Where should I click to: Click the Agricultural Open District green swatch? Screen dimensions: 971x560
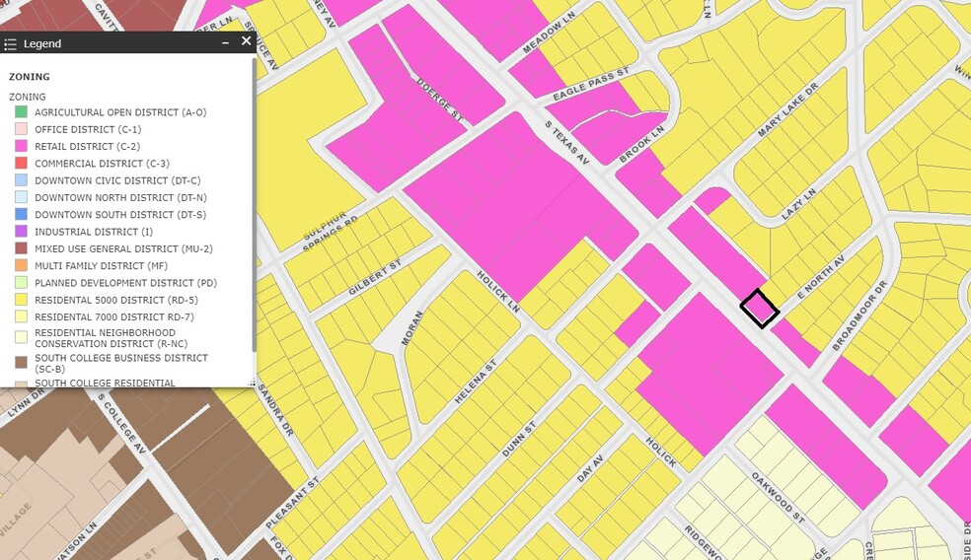21,112
